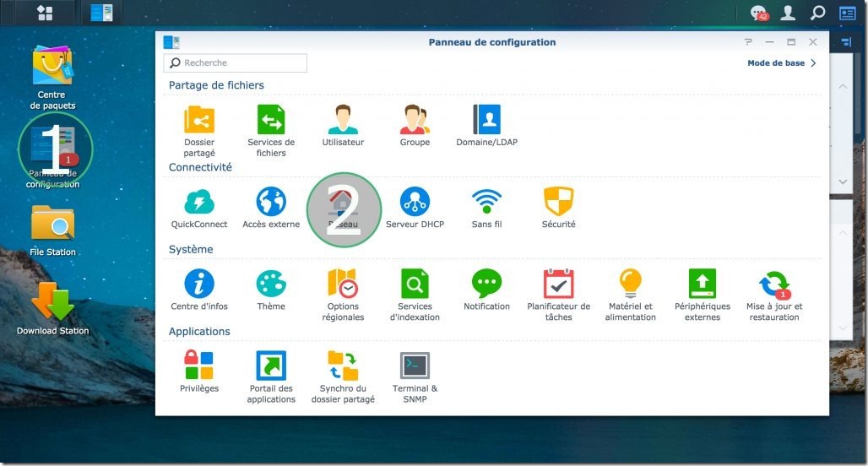Screen dimensions: 868x466
Task: Click the Panneau de configuration window title
Action: [x=492, y=42]
